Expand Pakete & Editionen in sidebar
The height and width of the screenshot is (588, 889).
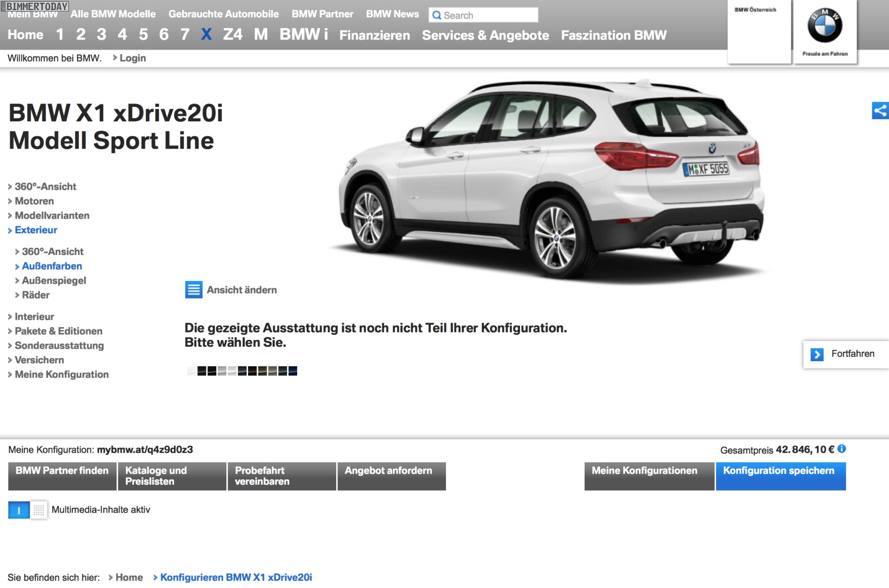58,331
